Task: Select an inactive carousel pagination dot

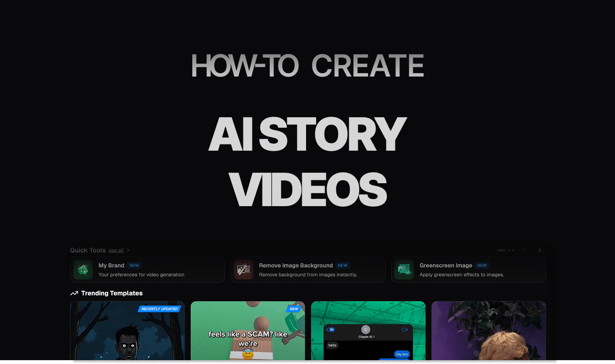Action: click(x=509, y=250)
